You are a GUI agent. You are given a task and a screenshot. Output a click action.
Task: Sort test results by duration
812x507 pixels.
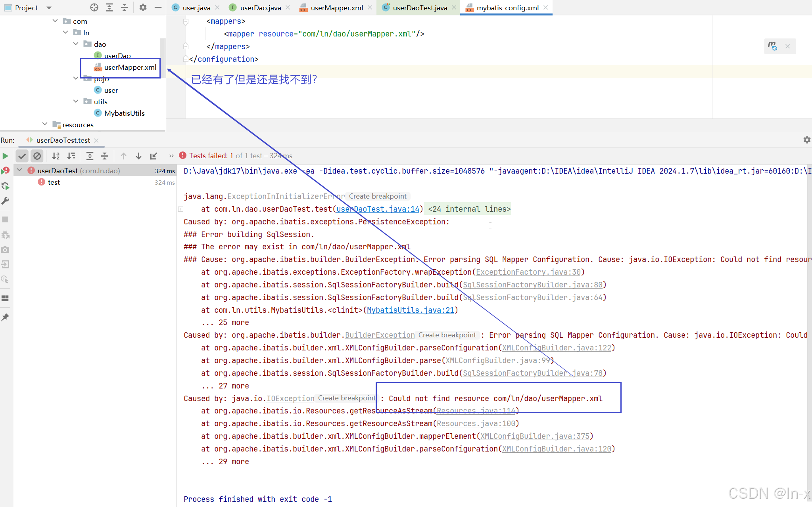71,156
